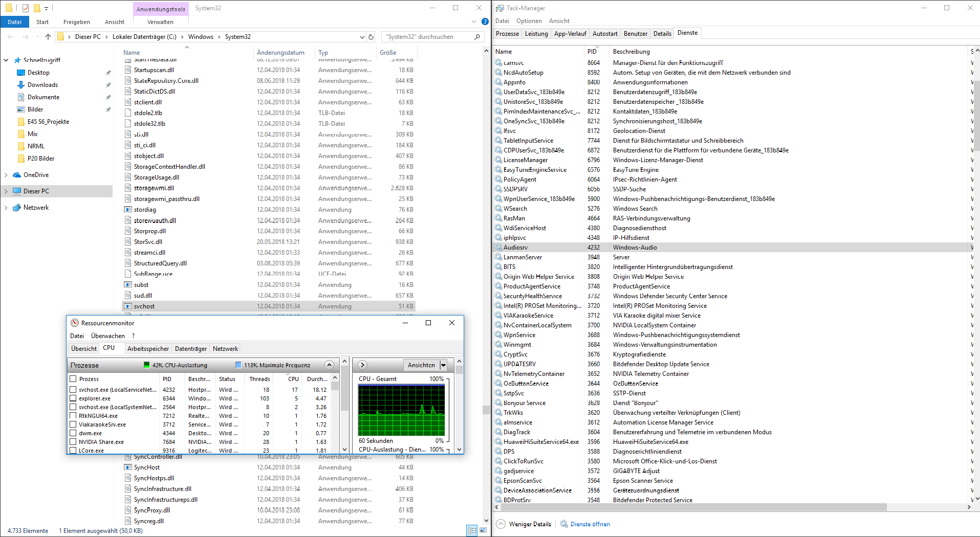Viewport: 980px width, 537px height.
Task: Open the address bar history dropdown
Action: [362, 37]
